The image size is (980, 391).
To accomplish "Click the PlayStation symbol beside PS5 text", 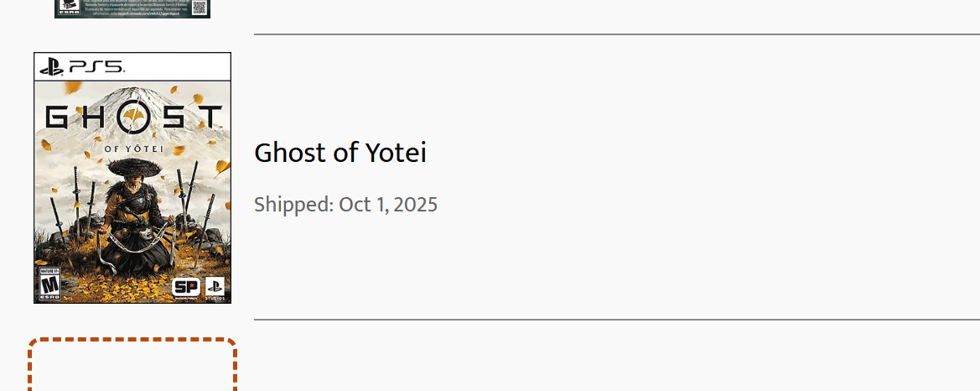I will (x=52, y=66).
